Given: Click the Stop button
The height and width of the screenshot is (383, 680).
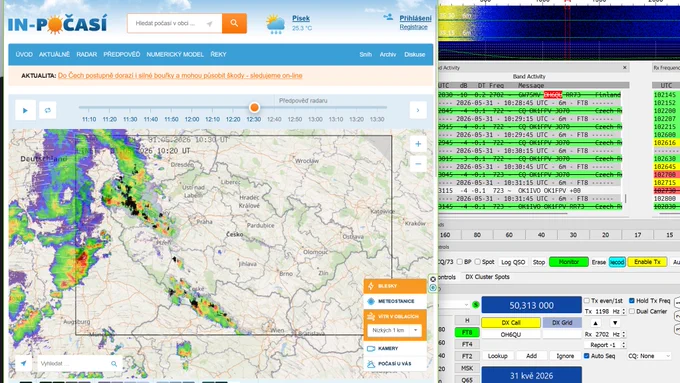Looking at the screenshot, I should (539, 262).
